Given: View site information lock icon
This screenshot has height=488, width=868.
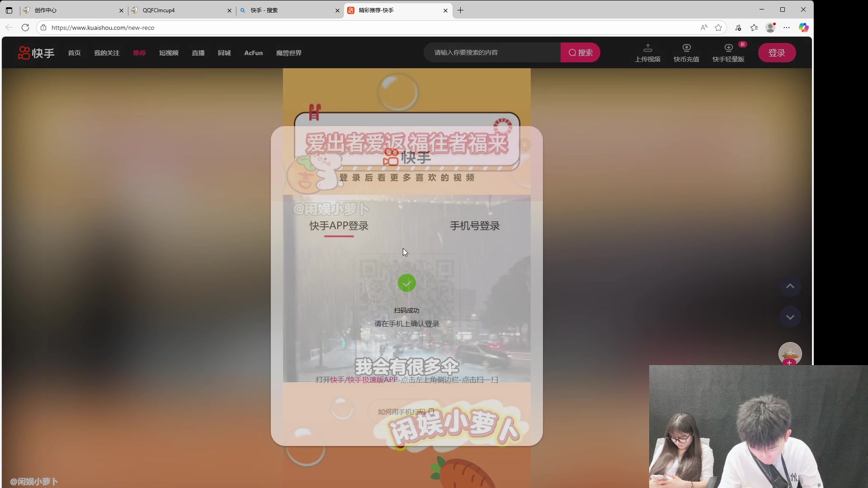Looking at the screenshot, I should coord(43,28).
